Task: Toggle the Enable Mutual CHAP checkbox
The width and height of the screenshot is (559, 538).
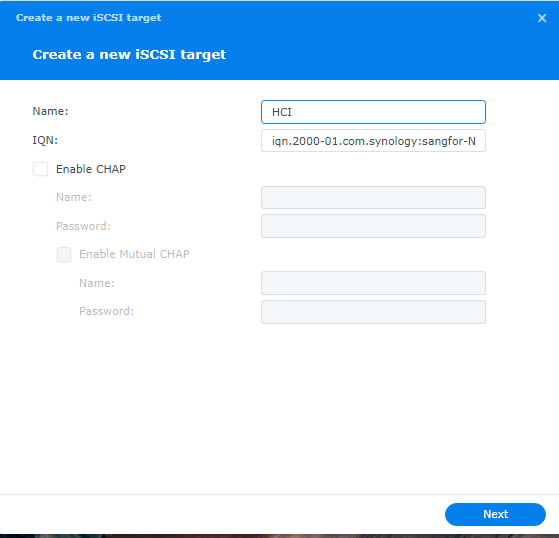Action: (x=64, y=254)
